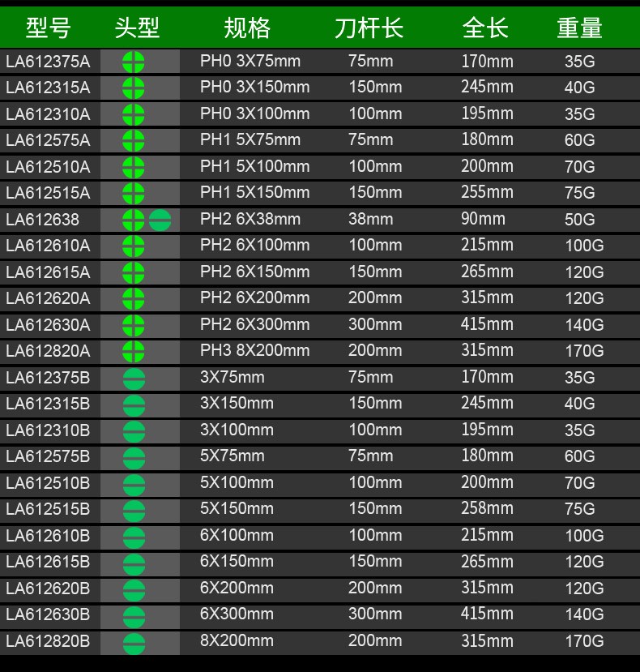Click the Phillips head icon in row LA612375A
Image resolution: width=640 pixels, height=672 pixels.
pyautogui.click(x=133, y=62)
